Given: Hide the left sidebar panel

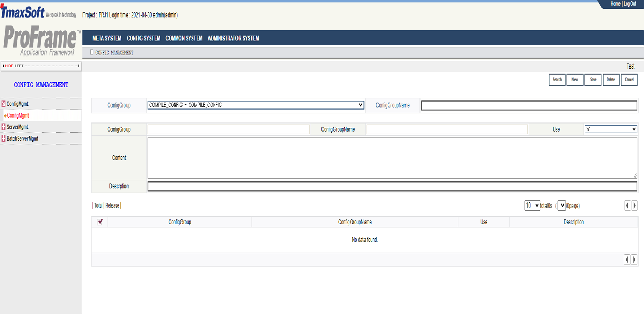Looking at the screenshot, I should [x=14, y=66].
